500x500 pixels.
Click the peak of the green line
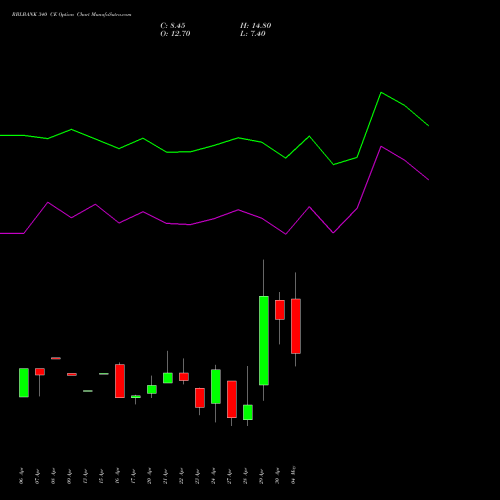381,93
